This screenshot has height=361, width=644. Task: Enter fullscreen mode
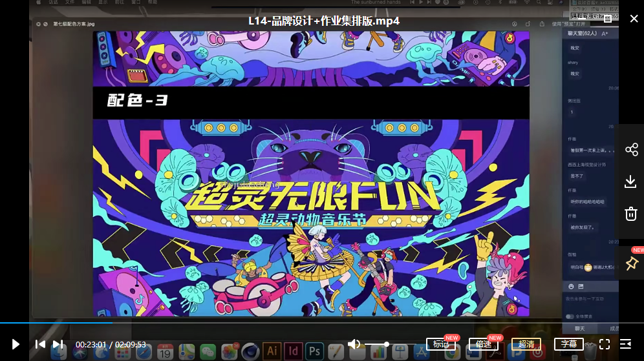point(605,344)
